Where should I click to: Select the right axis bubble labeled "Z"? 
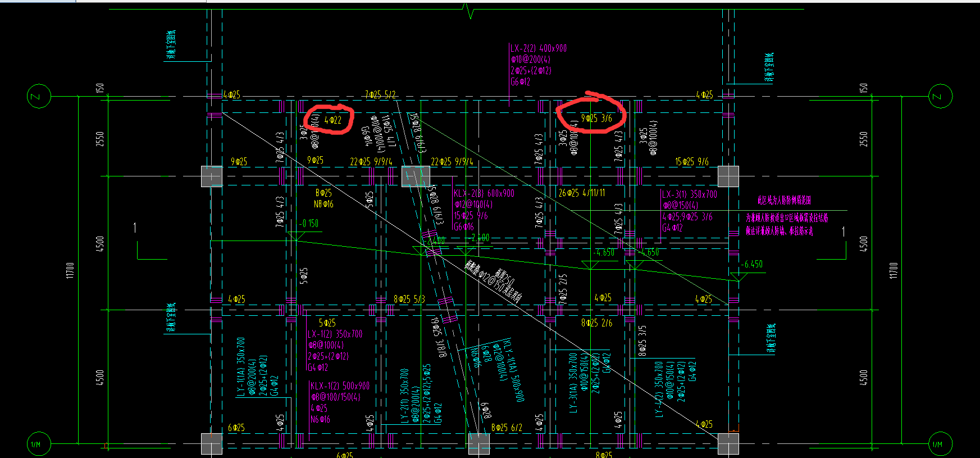[941, 97]
